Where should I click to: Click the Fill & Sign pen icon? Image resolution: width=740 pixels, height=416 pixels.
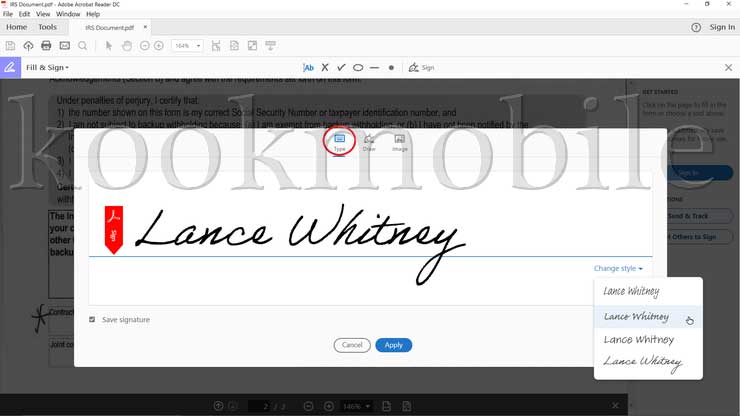point(10,68)
